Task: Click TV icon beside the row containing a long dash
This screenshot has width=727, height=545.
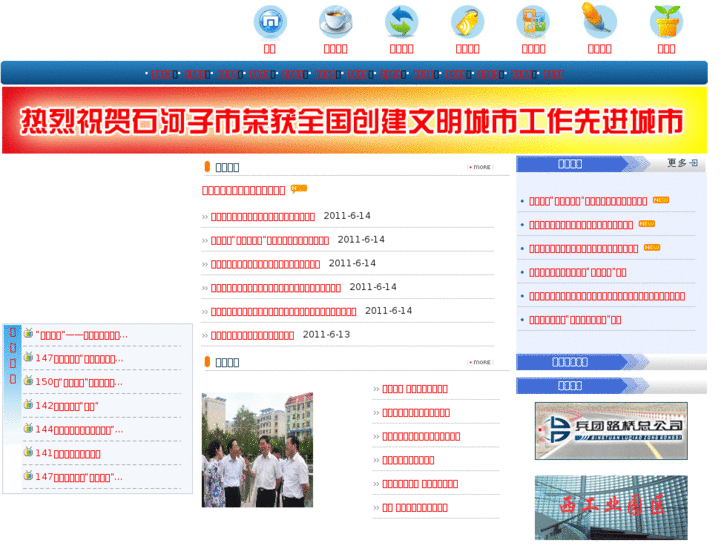Action: click(28, 333)
